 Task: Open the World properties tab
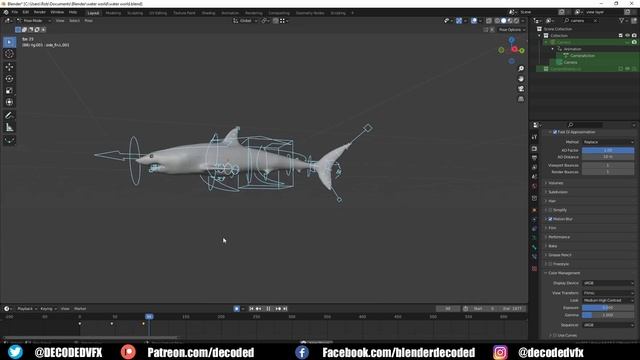(534, 187)
